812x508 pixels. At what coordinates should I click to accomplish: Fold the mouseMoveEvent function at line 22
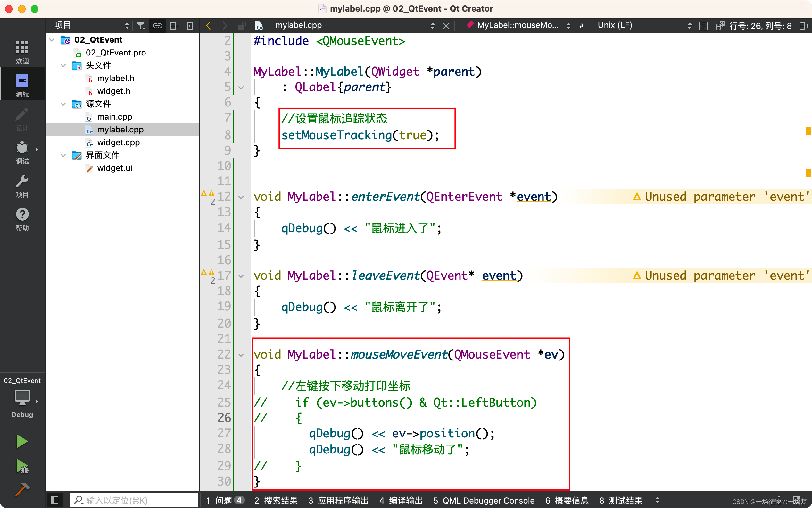point(241,354)
